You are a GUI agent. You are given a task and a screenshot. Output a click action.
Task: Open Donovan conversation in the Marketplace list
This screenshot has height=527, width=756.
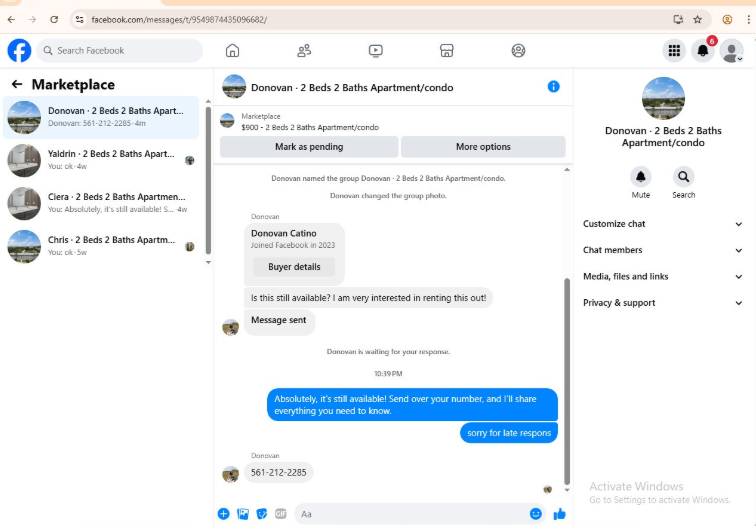coord(101,117)
